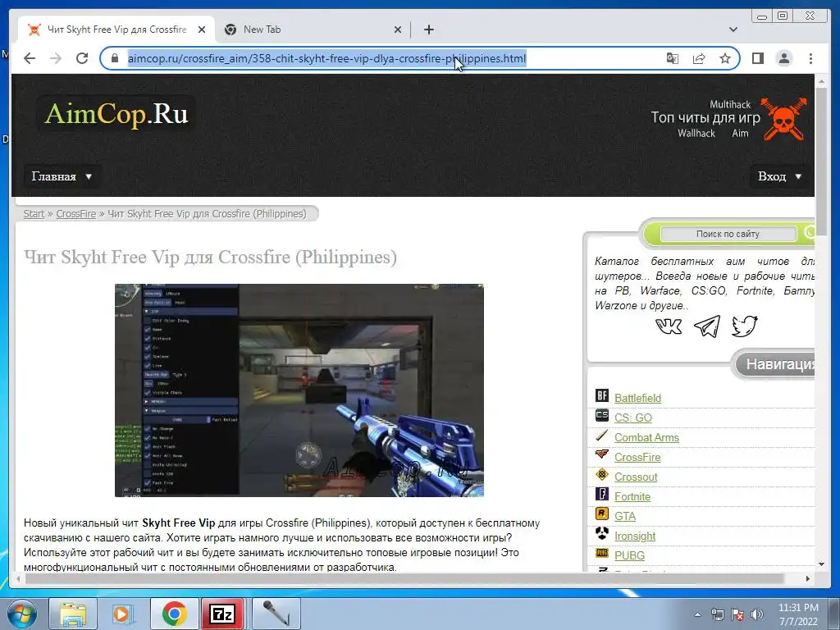Open a new tab with plus button

point(428,30)
